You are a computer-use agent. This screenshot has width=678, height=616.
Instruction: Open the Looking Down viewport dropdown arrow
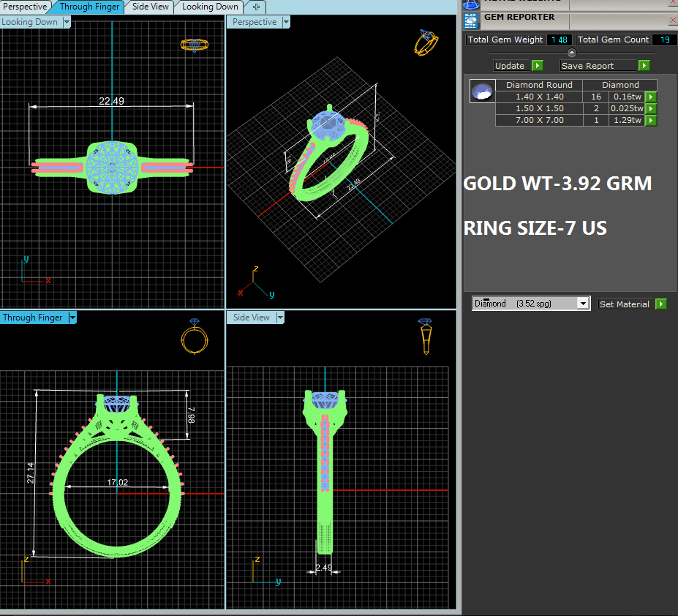point(67,22)
